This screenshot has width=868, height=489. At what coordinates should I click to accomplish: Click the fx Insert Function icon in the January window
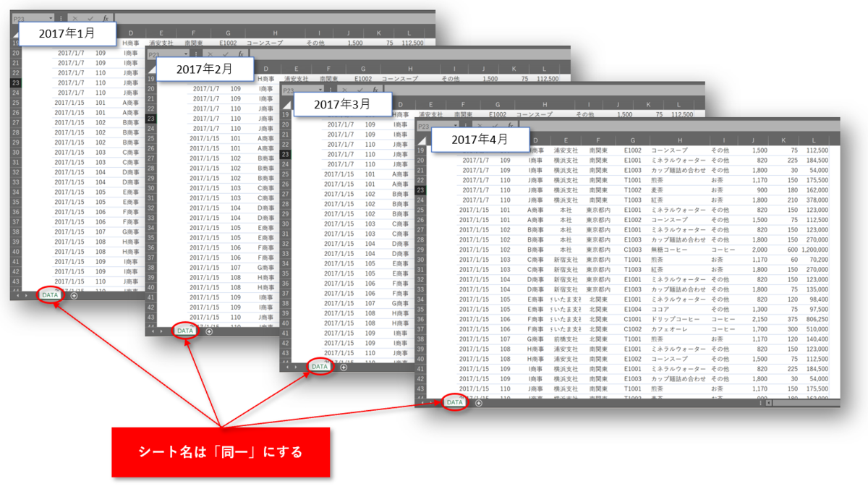[105, 17]
